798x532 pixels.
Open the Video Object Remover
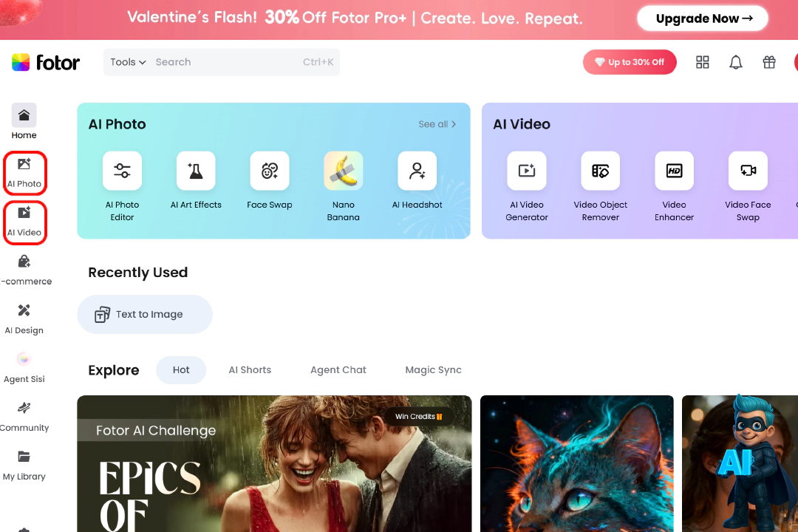pyautogui.click(x=601, y=171)
